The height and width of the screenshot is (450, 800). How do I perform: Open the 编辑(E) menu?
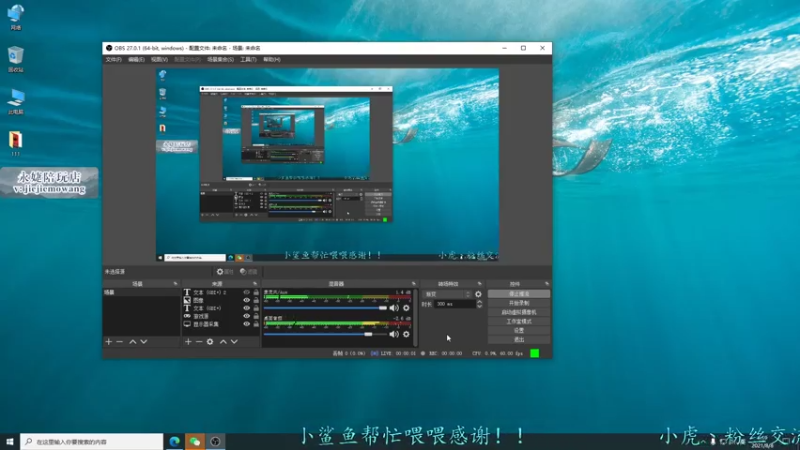pos(136,60)
